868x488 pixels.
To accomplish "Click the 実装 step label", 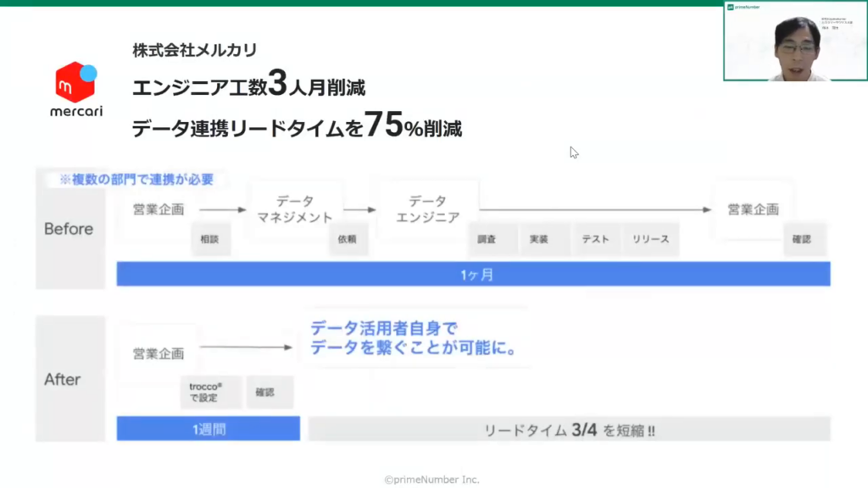I will point(538,240).
